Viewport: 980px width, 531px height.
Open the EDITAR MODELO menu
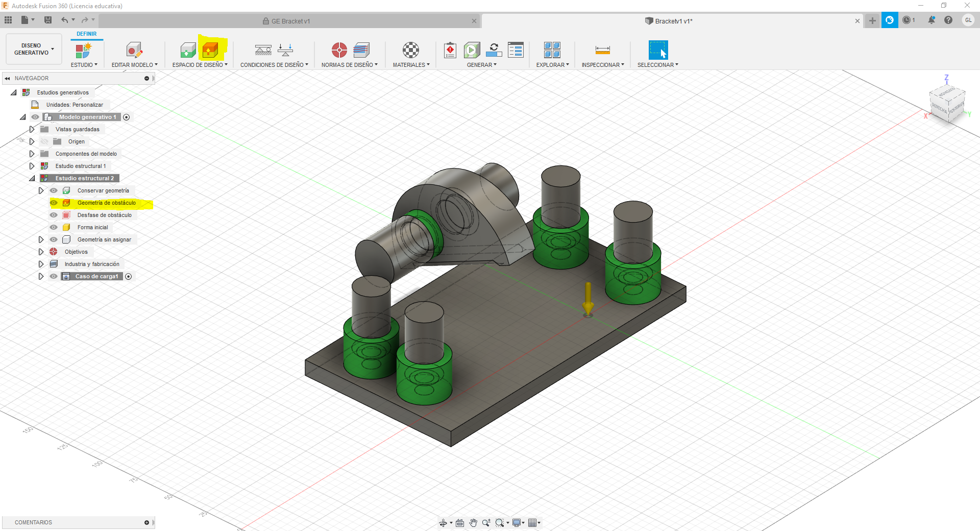point(135,65)
